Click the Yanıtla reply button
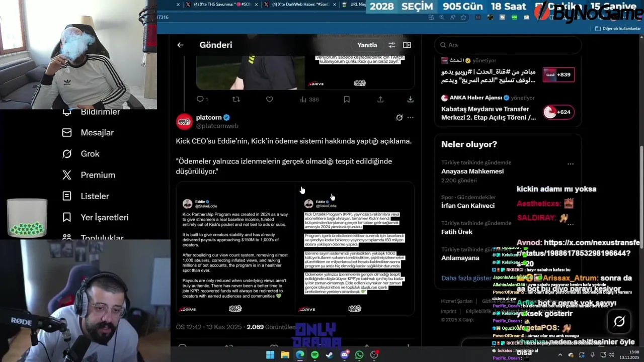Image resolution: width=644 pixels, height=362 pixels. (x=367, y=45)
